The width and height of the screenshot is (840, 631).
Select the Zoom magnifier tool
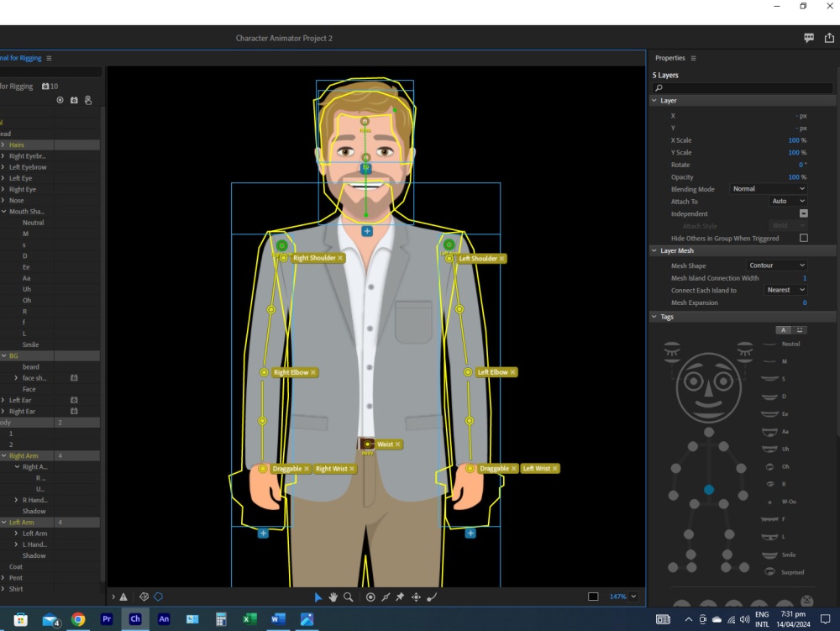(x=348, y=597)
